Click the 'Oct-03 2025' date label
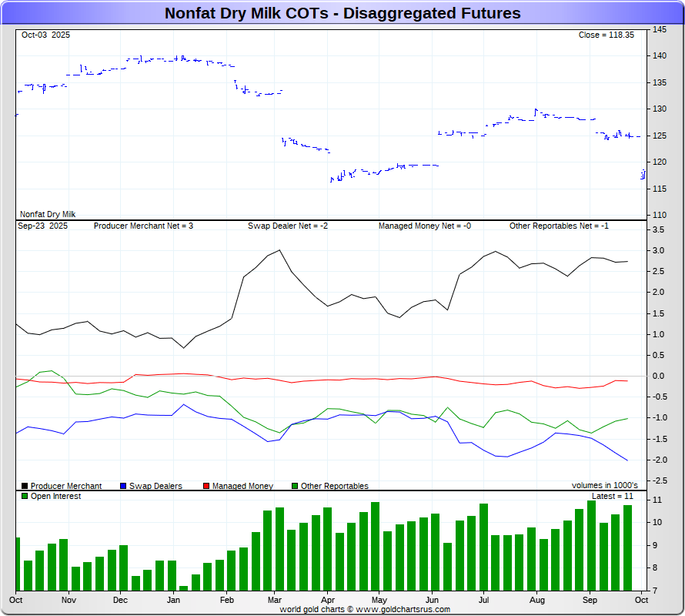 tap(45, 35)
